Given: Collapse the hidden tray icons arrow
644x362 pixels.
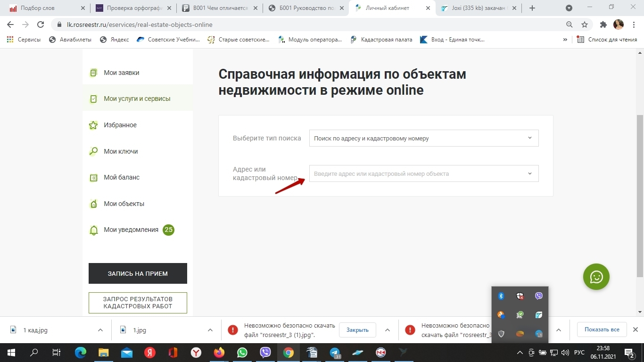Looking at the screenshot, I should (520, 353).
